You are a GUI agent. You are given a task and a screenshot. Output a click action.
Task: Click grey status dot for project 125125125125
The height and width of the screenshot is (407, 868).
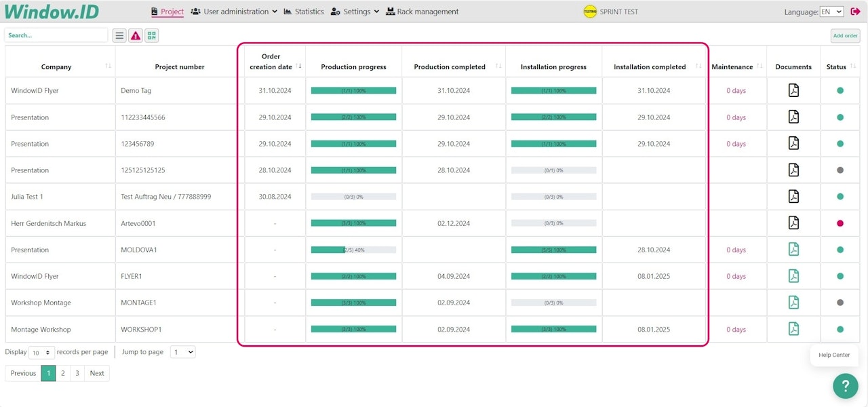point(840,170)
